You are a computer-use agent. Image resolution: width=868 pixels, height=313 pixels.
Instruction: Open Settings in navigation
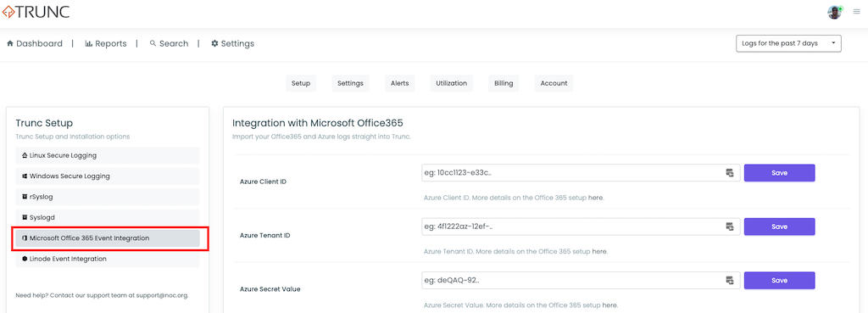232,44
